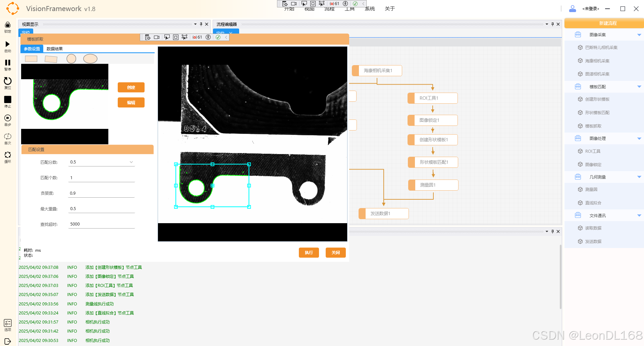
Task: Select the 海康相机采集1 flow node
Action: tap(377, 70)
